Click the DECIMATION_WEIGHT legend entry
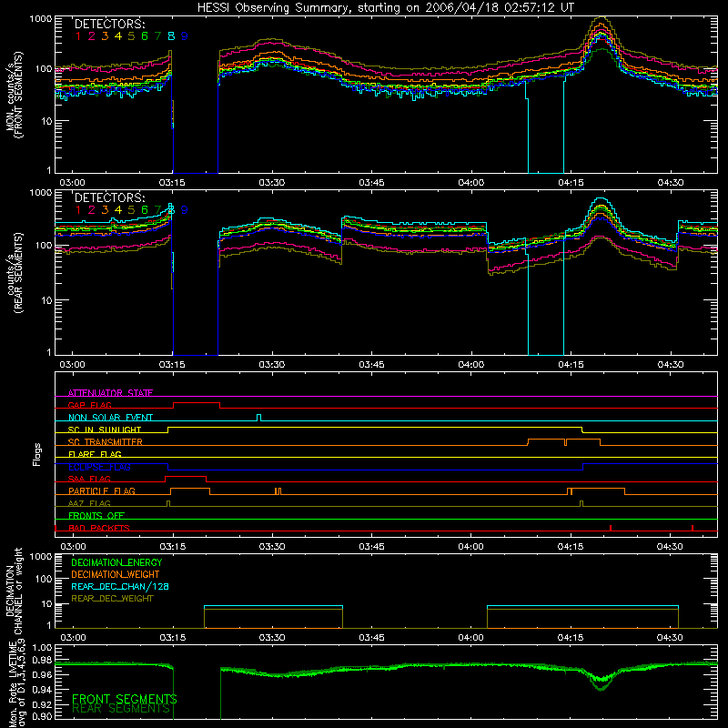 point(116,574)
